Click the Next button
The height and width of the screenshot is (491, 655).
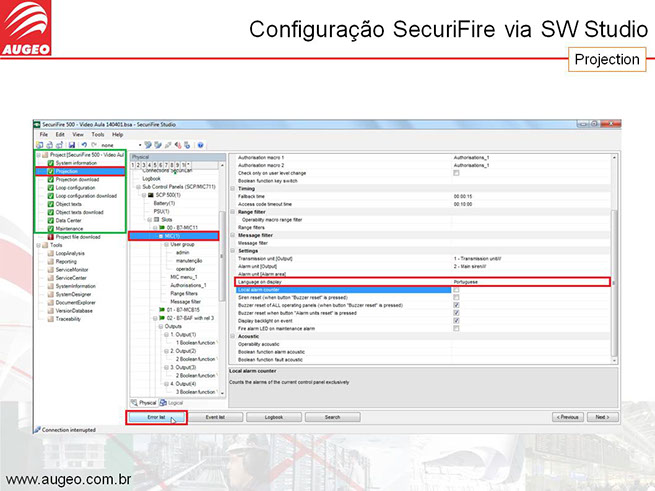pos(600,416)
